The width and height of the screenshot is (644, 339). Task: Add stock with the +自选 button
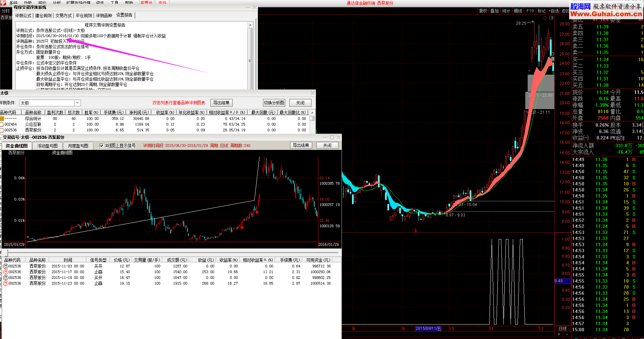[x=554, y=11]
